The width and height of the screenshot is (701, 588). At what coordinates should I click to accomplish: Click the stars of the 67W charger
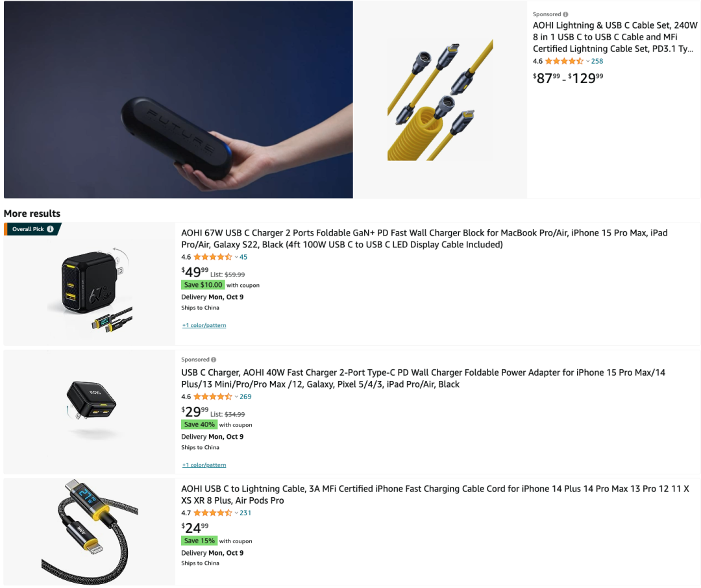pyautogui.click(x=213, y=257)
